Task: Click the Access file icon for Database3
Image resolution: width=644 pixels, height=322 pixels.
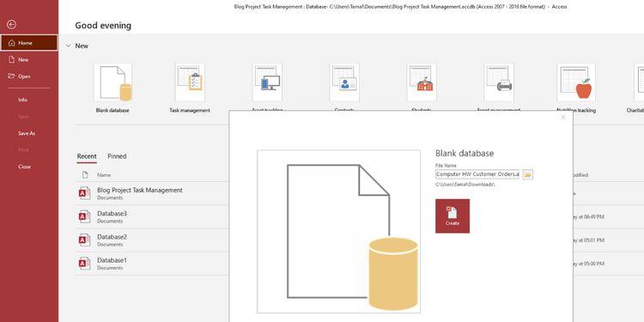Action: point(84,216)
